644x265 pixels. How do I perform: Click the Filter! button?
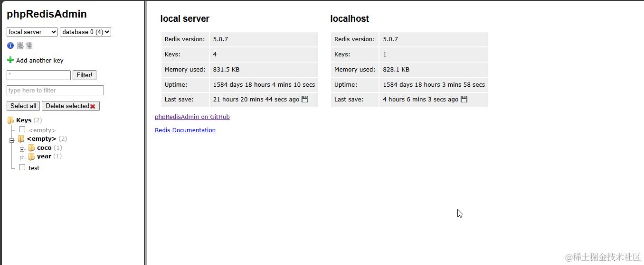click(85, 75)
